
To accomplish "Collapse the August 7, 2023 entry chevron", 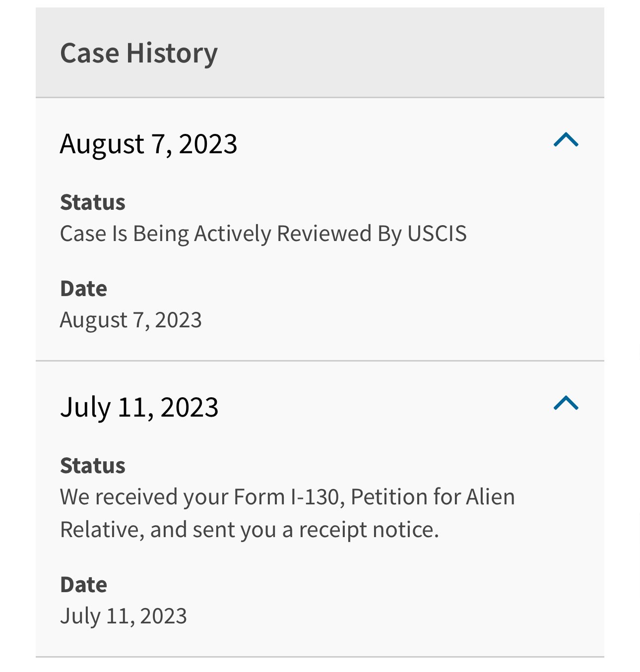I will coord(566,140).
